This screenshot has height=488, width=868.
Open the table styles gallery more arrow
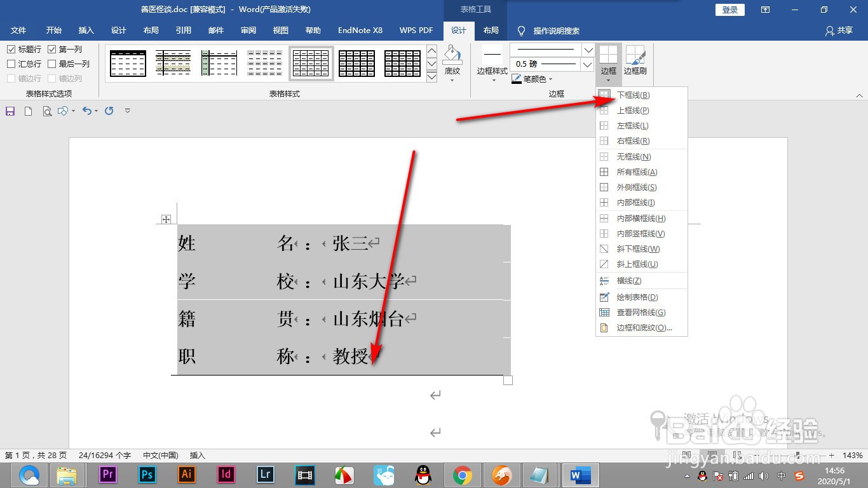pyautogui.click(x=431, y=78)
